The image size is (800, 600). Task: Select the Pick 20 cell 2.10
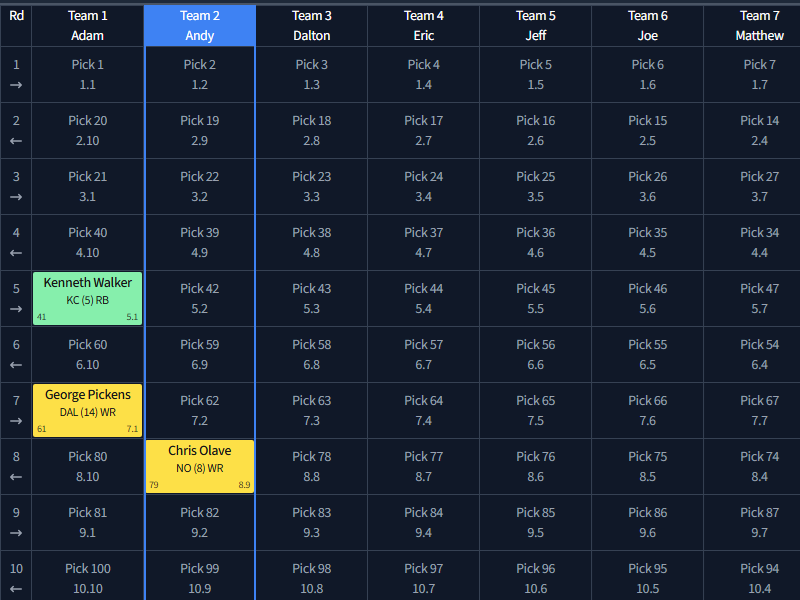coord(88,131)
